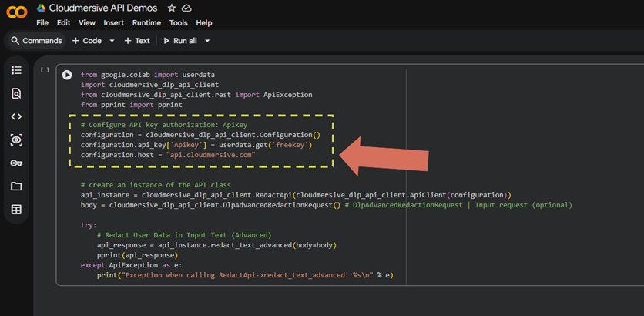Open the Edit menu

pos(64,23)
